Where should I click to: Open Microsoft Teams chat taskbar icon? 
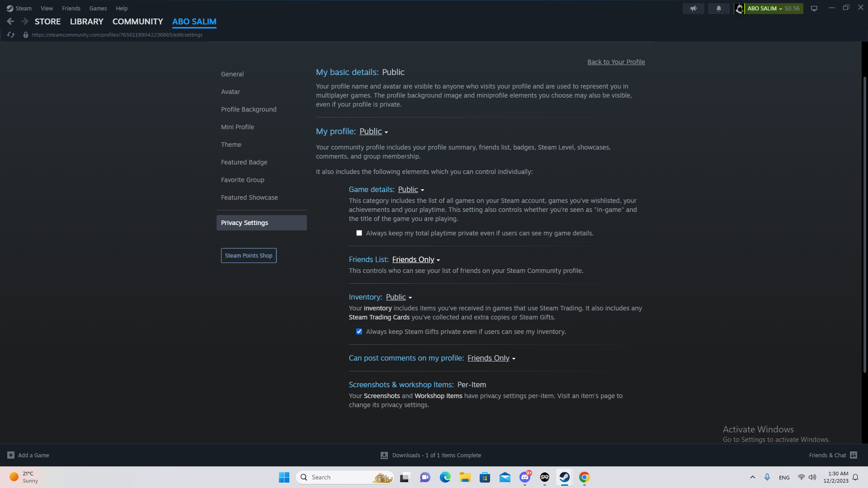click(425, 477)
